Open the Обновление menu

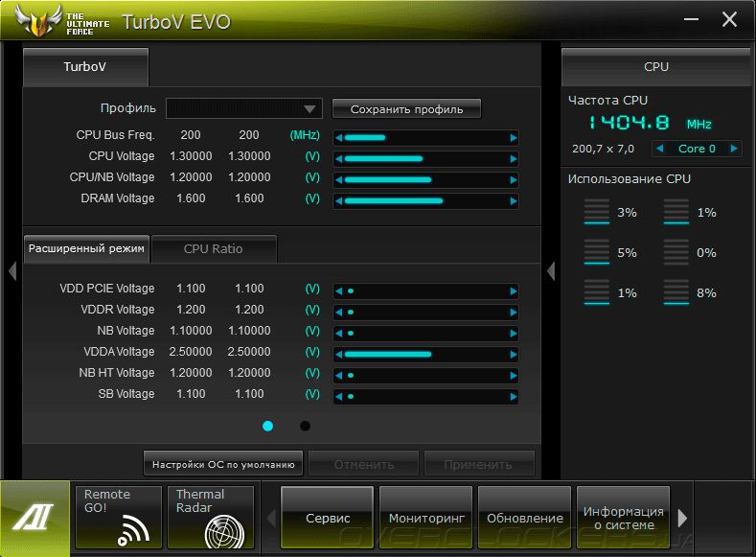tap(524, 518)
